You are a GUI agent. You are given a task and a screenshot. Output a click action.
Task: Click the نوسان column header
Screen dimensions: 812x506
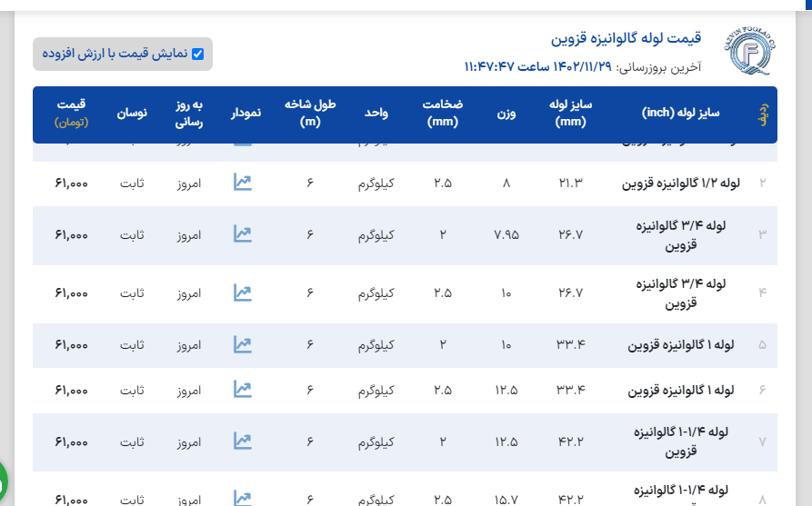tap(132, 114)
